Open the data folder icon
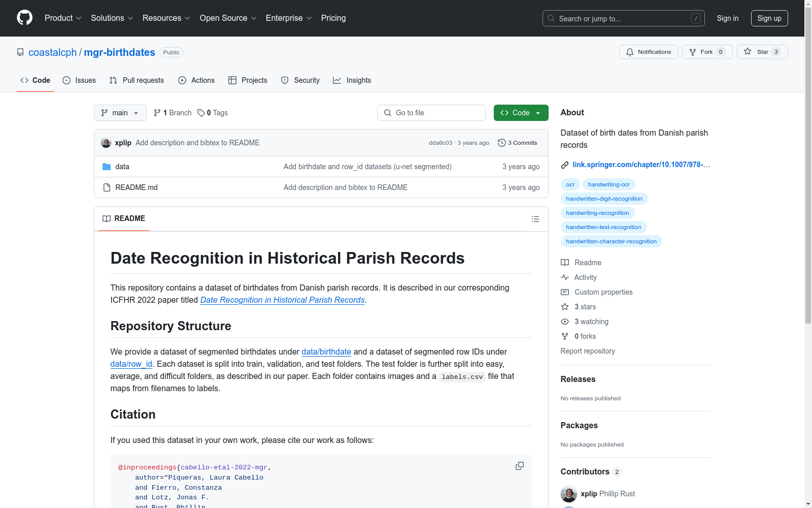 coord(107,167)
